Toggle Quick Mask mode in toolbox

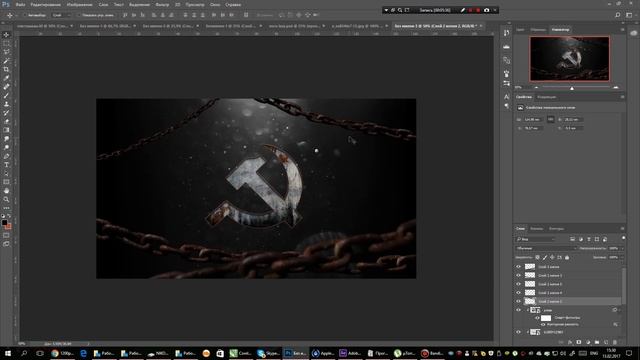6,236
